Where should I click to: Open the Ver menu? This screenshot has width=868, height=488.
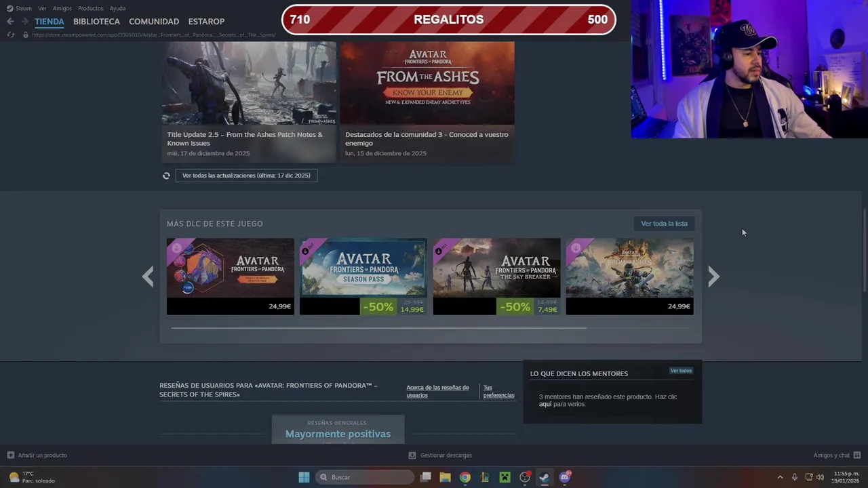tap(42, 8)
